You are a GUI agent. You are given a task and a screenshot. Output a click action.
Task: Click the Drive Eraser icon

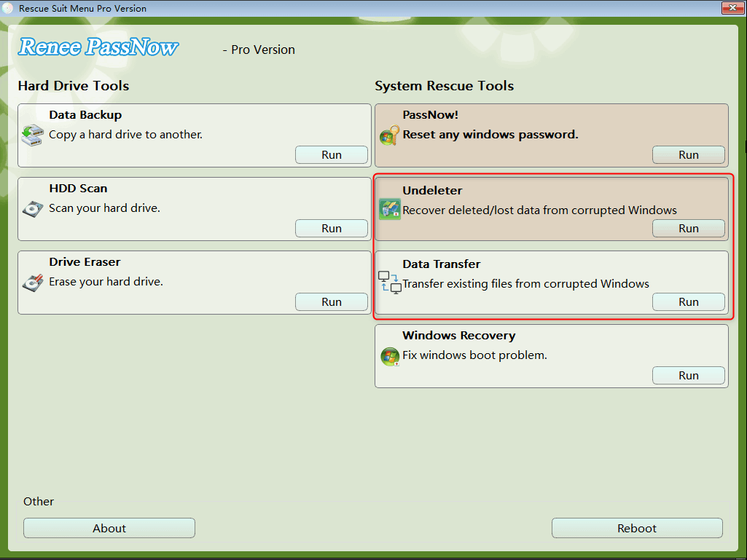pyautogui.click(x=32, y=283)
